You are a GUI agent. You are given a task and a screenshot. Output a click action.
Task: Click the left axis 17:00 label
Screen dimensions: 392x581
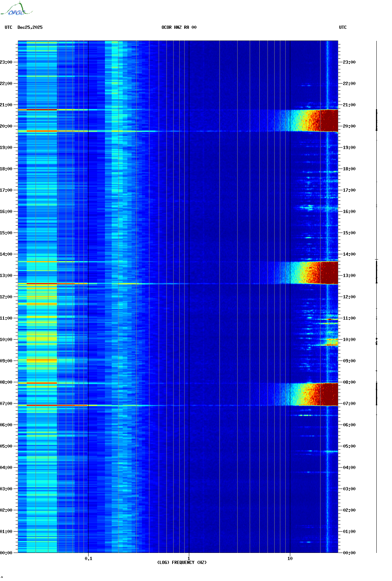(6, 190)
